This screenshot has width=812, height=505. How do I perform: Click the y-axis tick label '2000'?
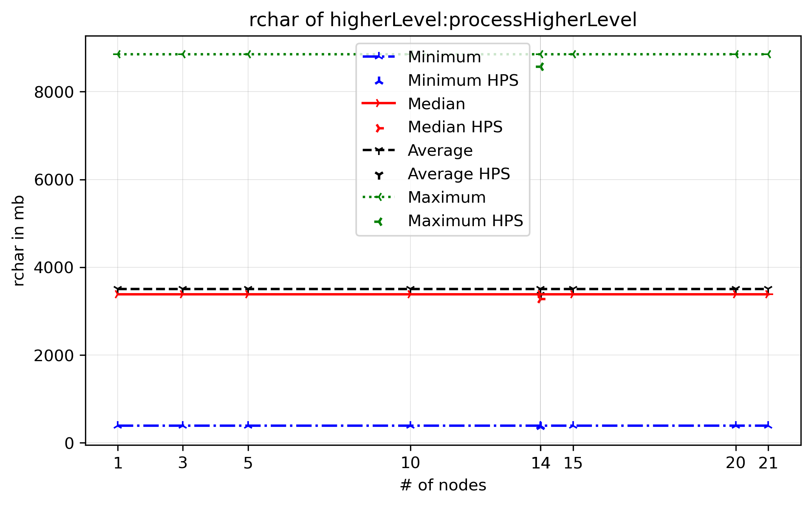point(54,356)
